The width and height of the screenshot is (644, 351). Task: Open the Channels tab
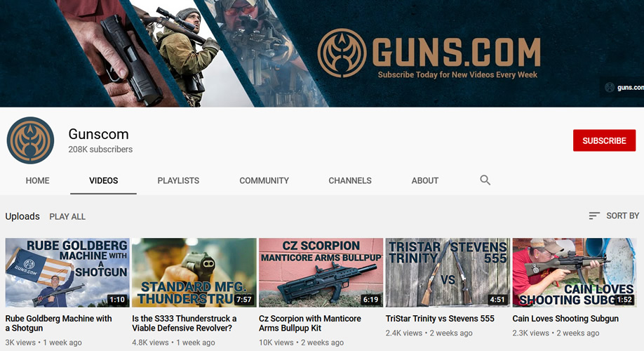pyautogui.click(x=350, y=180)
